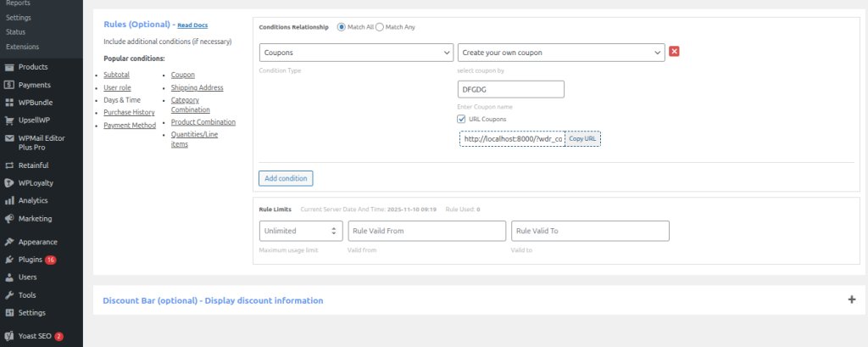Viewport: 868px width, 347px height.
Task: Open the Coupons condition type dropdown
Action: (x=356, y=53)
